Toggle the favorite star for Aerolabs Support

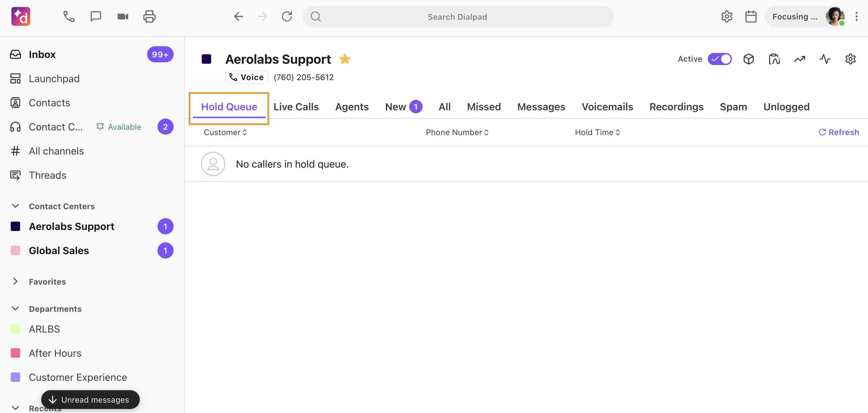coord(345,59)
